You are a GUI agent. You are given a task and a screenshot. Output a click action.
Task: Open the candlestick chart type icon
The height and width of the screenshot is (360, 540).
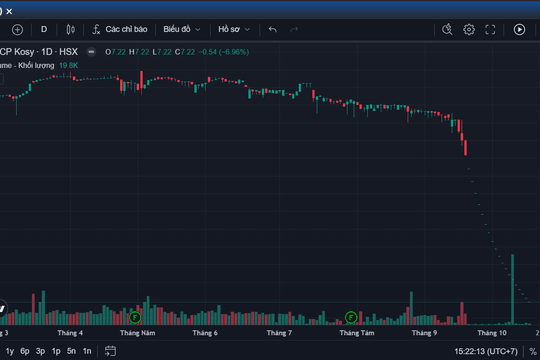click(71, 30)
